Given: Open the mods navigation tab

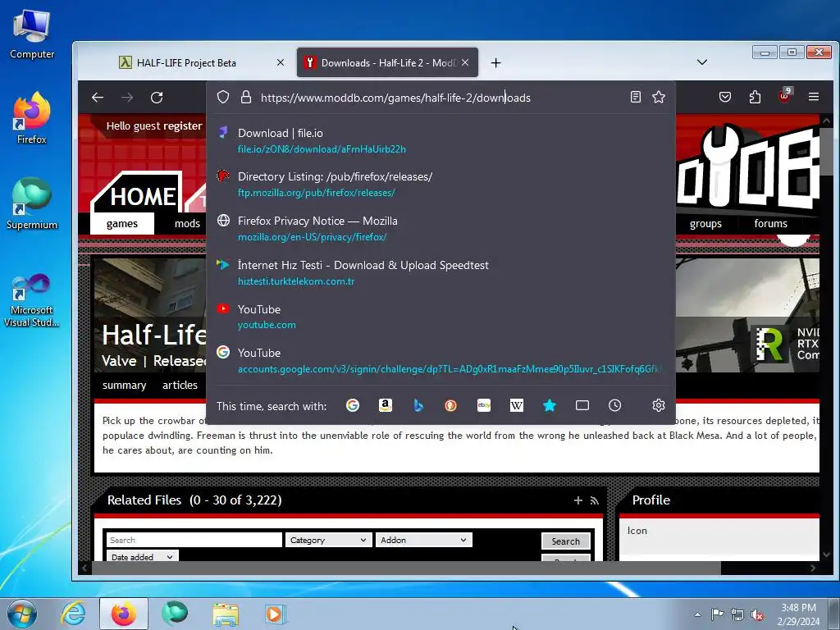Looking at the screenshot, I should [x=187, y=223].
